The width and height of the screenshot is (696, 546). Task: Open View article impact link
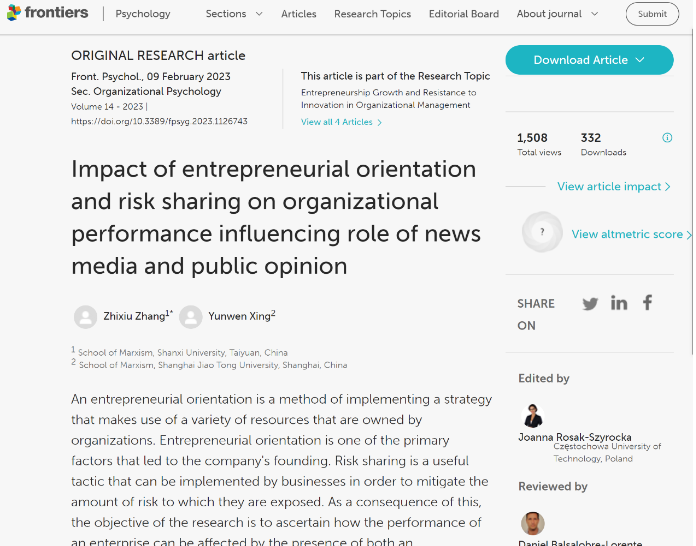click(613, 187)
